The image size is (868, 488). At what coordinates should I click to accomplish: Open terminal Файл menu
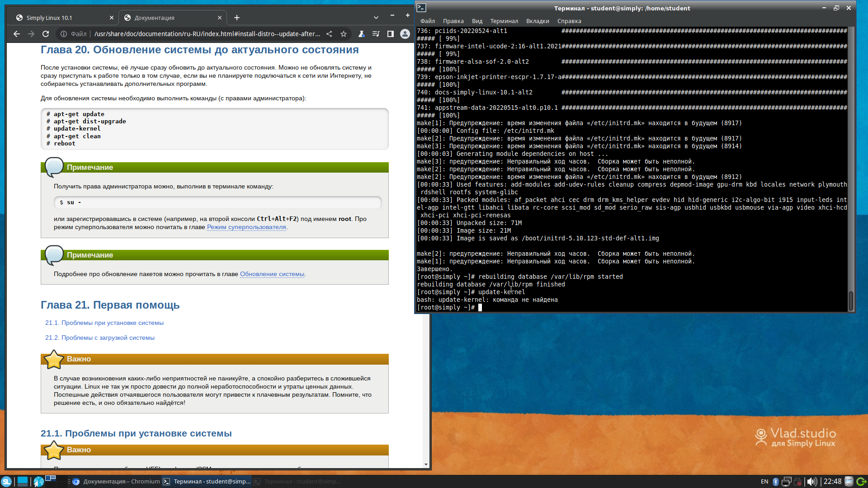(x=428, y=21)
